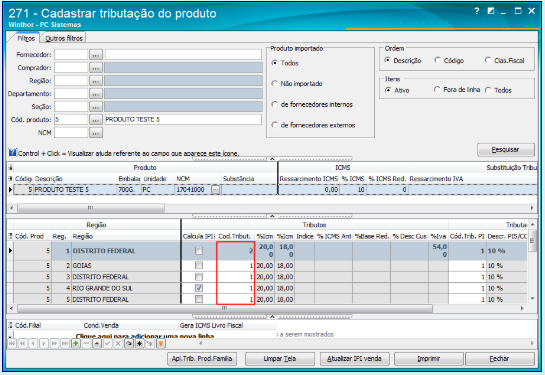Cancel edit with X navigator icon

(118, 344)
